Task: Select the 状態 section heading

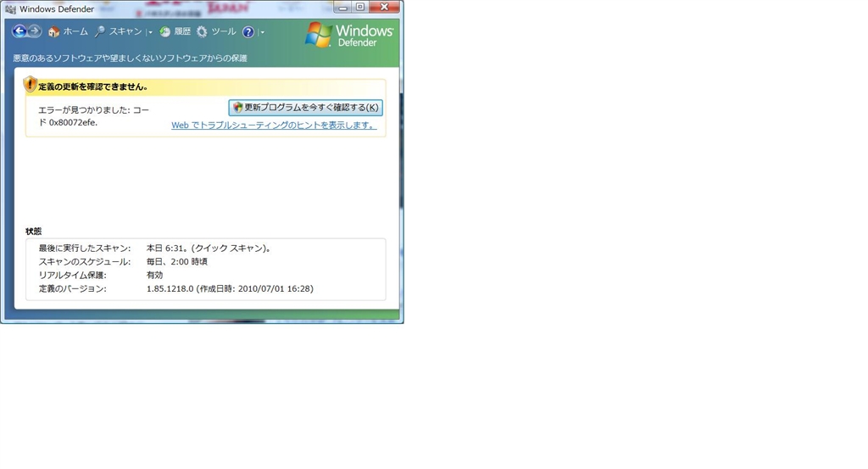Action: click(x=33, y=231)
